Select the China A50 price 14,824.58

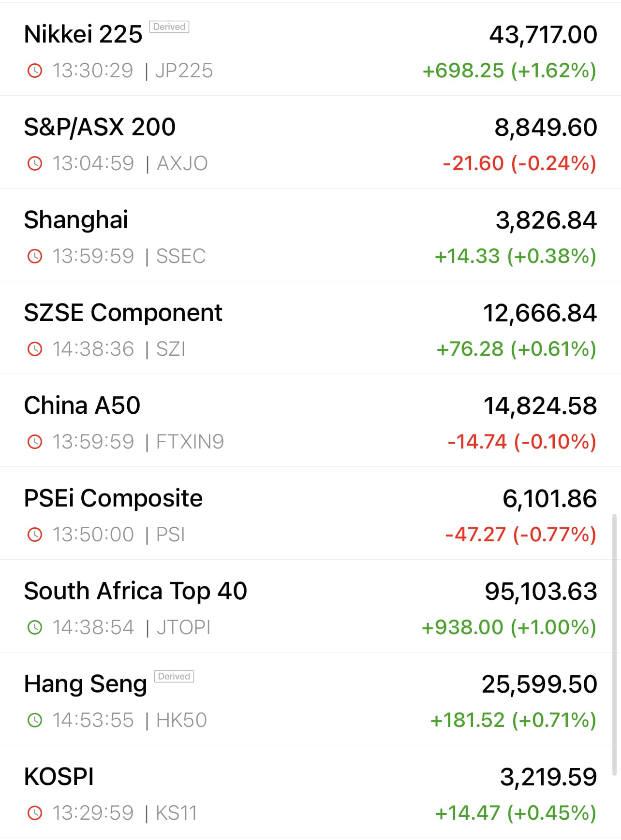(540, 406)
